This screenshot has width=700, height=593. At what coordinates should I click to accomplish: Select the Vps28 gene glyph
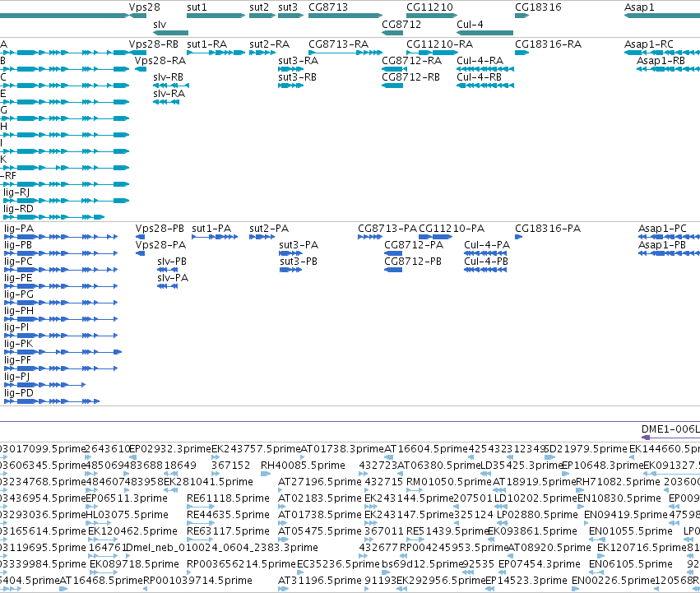click(x=137, y=16)
